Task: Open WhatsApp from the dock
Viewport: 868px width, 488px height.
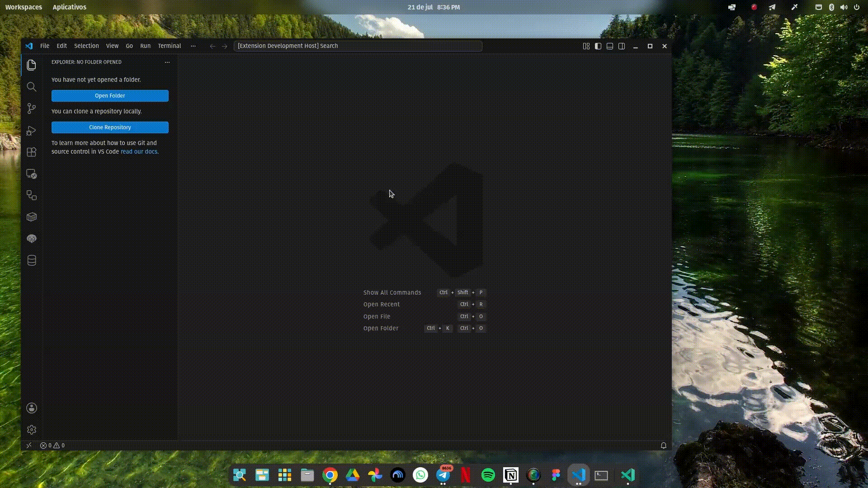Action: click(420, 475)
